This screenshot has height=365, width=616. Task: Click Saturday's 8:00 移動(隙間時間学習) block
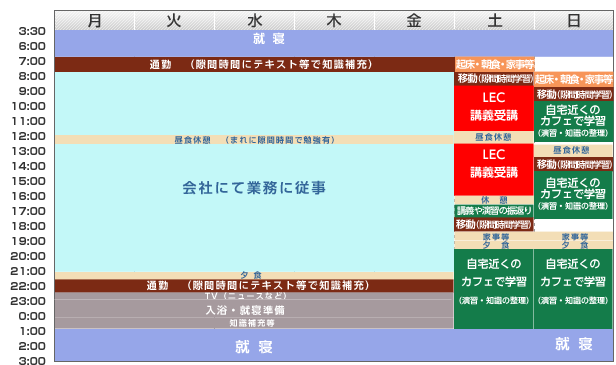click(494, 79)
